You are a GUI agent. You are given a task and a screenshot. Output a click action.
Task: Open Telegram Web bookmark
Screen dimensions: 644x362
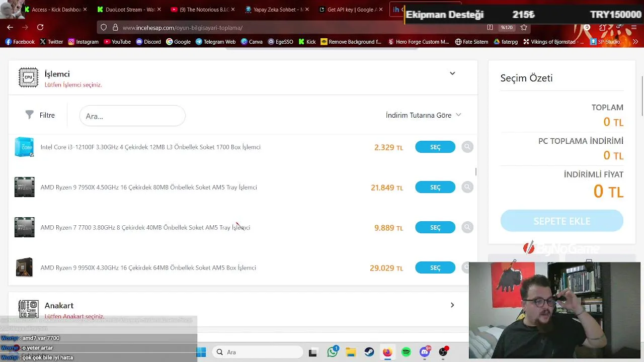tap(215, 42)
